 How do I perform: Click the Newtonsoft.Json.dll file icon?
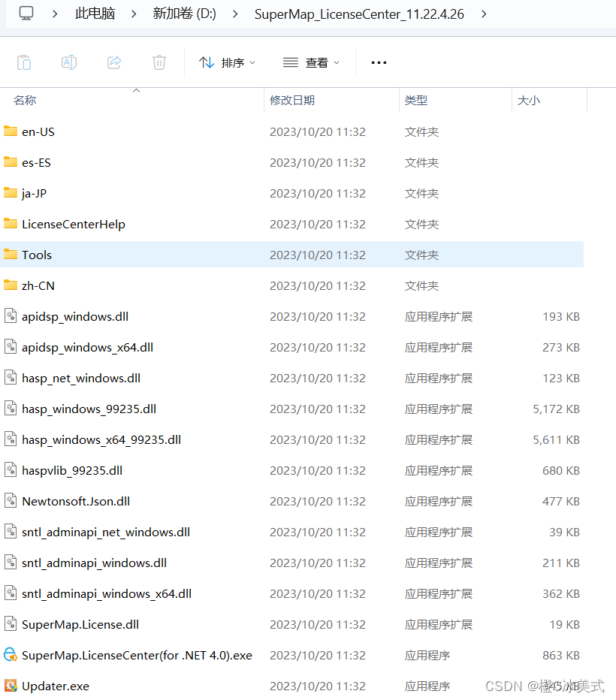11,501
